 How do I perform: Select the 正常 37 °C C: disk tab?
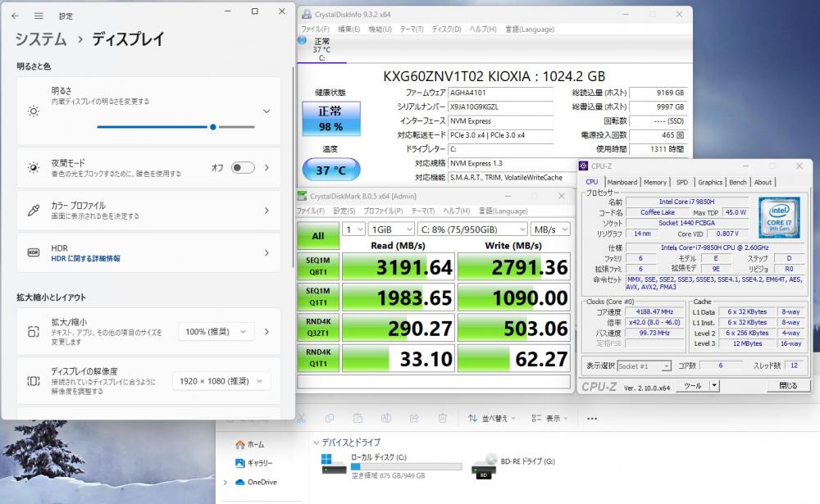321,49
